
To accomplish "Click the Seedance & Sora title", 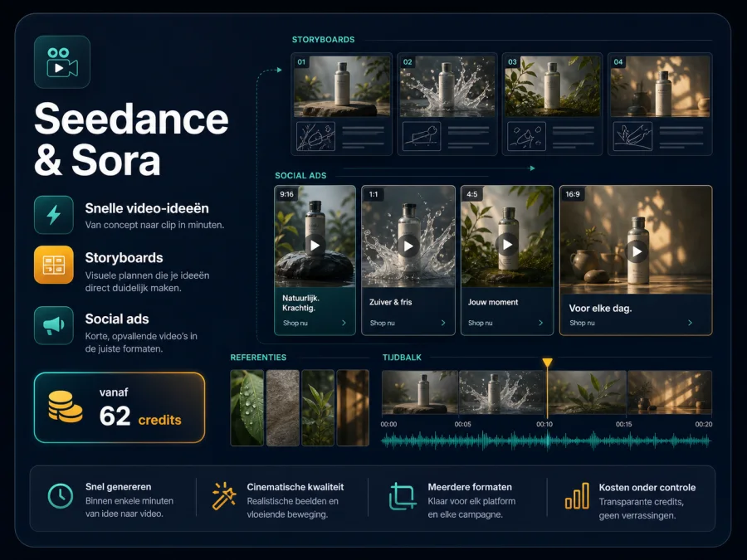I will [x=131, y=139].
